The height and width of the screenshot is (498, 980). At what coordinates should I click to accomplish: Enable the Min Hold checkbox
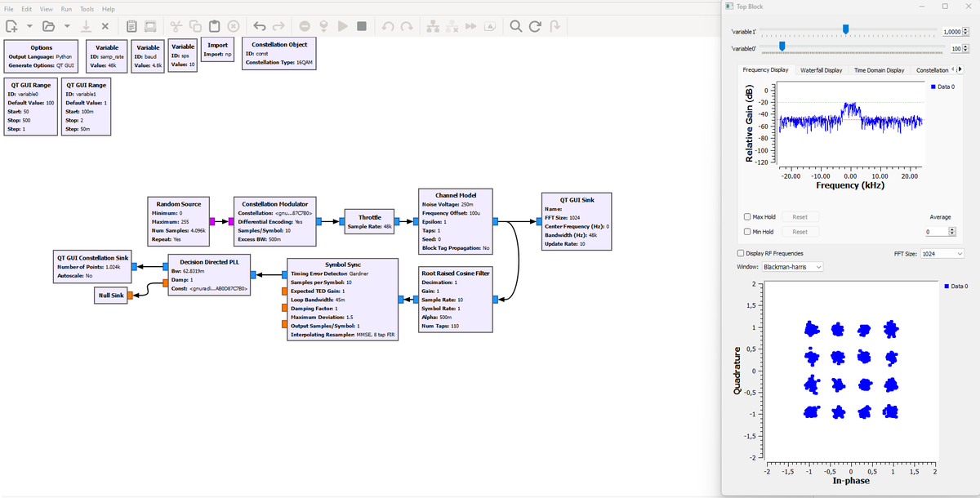(748, 232)
